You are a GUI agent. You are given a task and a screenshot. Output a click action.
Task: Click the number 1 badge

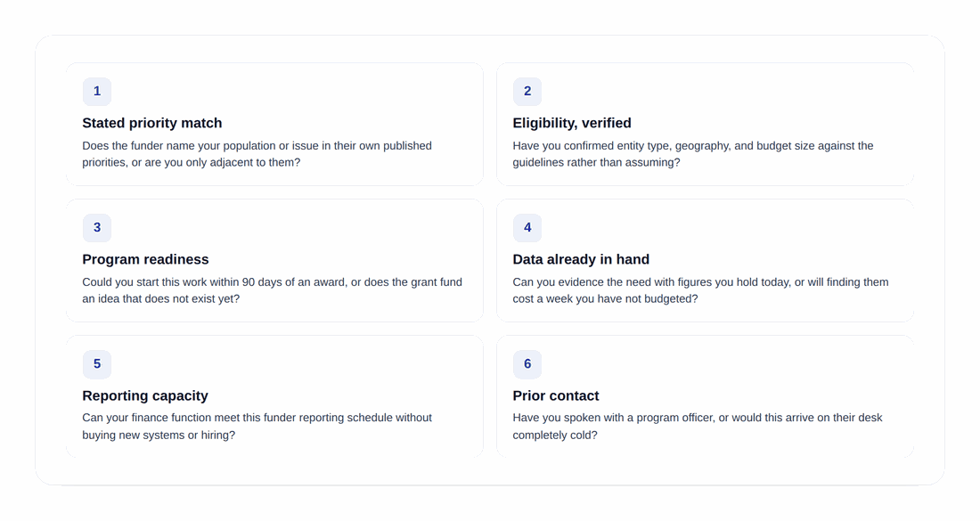point(97,91)
